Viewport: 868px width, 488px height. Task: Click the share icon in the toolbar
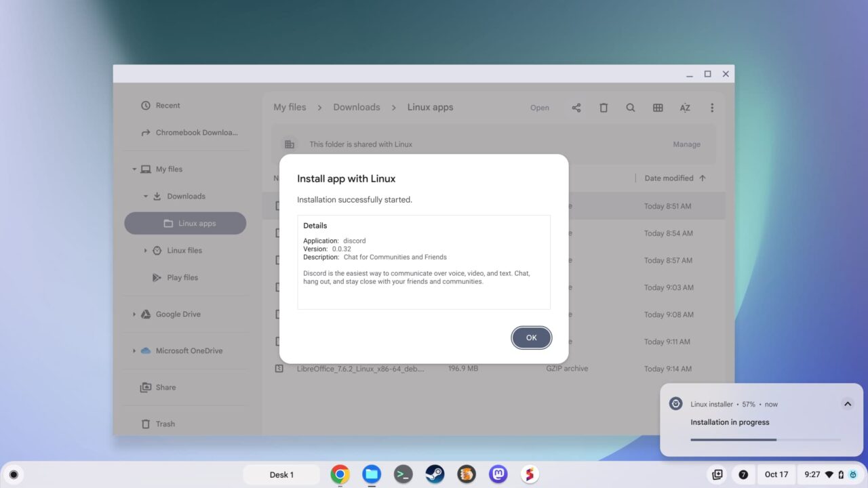576,108
